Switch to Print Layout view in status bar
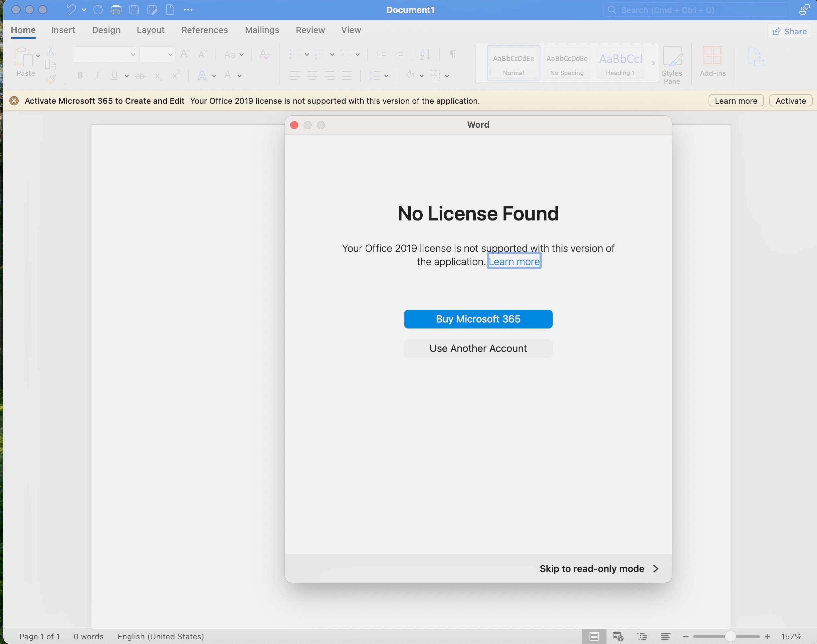The width and height of the screenshot is (817, 644). tap(594, 636)
